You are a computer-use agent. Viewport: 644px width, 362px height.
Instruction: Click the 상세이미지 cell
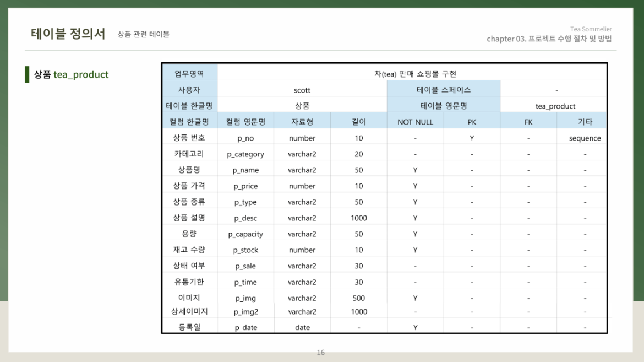[x=189, y=311]
